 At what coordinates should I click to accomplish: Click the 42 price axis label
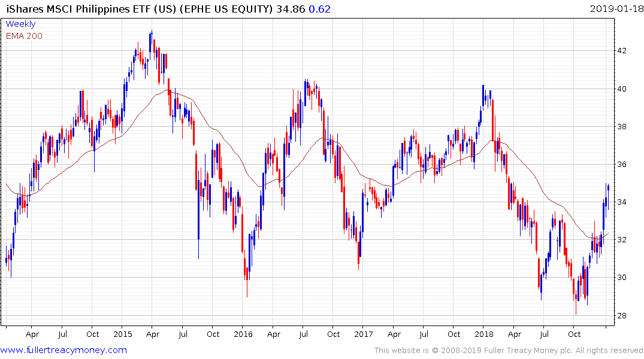tap(622, 51)
